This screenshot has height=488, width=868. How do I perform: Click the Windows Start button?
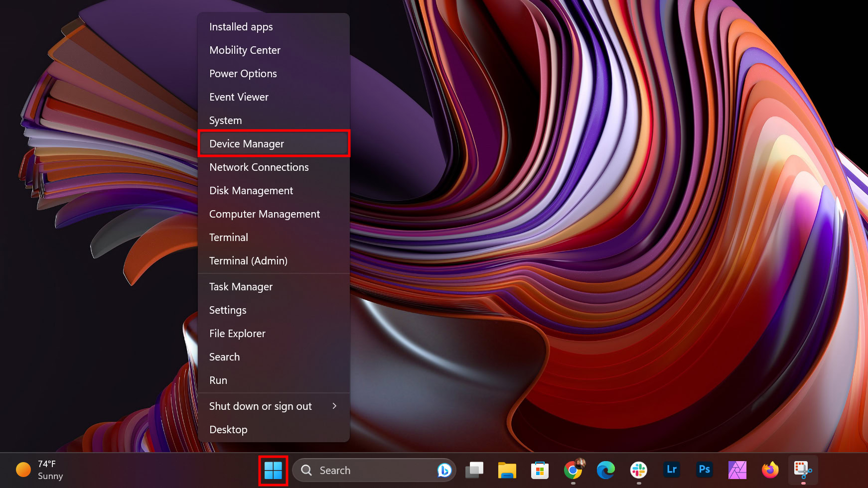[273, 470]
